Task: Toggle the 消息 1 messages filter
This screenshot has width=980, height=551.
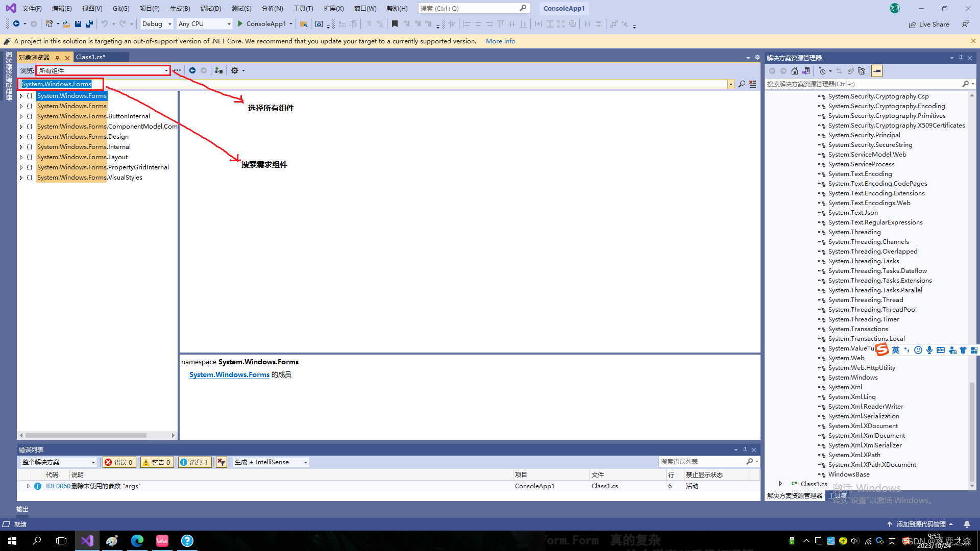Action: 194,462
